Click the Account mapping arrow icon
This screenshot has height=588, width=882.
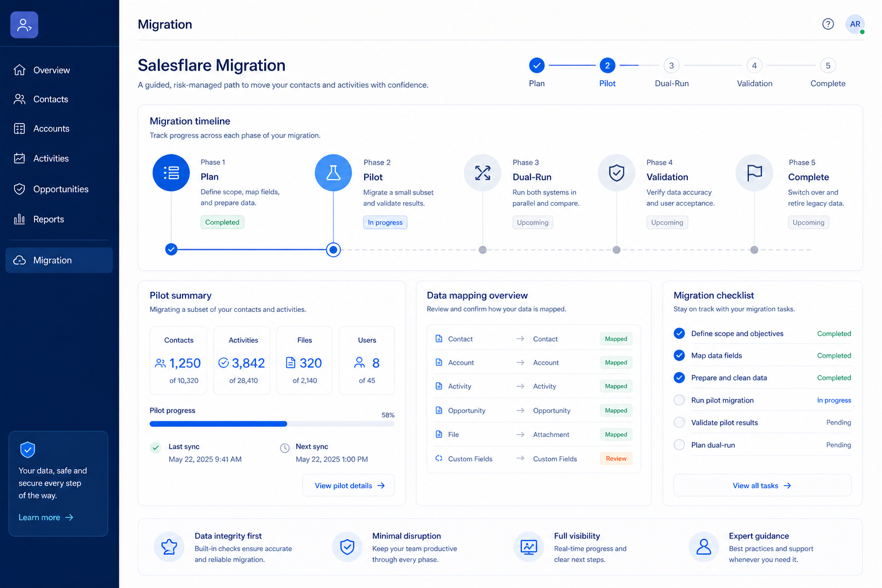(x=520, y=362)
